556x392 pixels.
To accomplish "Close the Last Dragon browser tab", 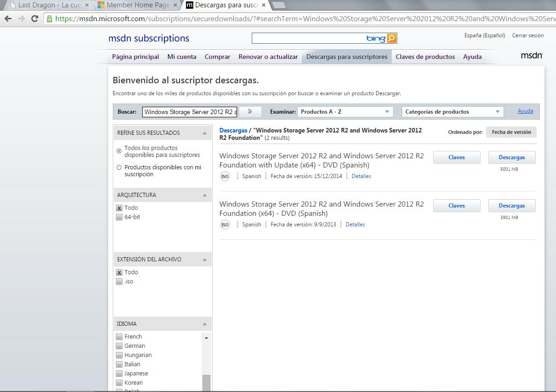I will pos(87,5).
